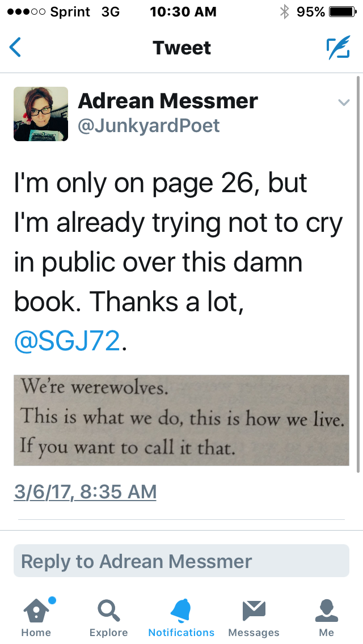Tap the Tweet title header
Image resolution: width=363 pixels, height=644 pixels.
coord(181,48)
